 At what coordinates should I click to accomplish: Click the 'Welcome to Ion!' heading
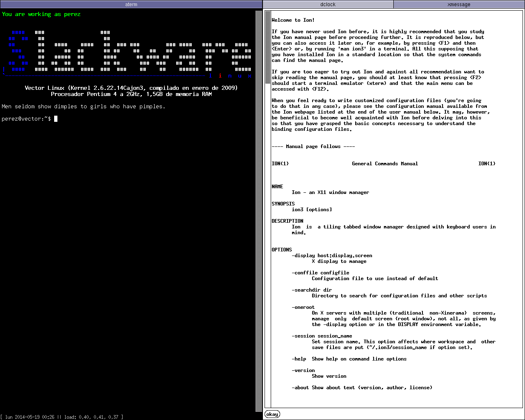pos(293,20)
